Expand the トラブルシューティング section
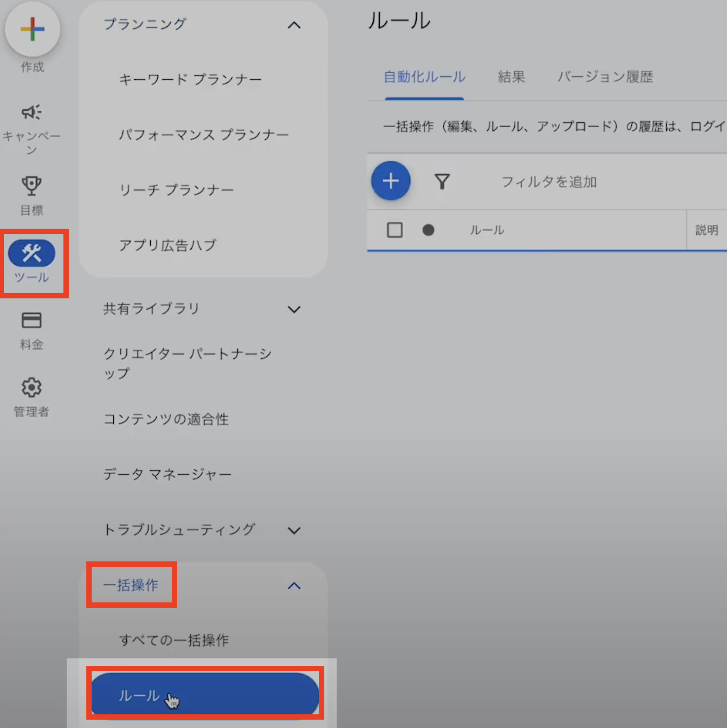 tap(294, 530)
